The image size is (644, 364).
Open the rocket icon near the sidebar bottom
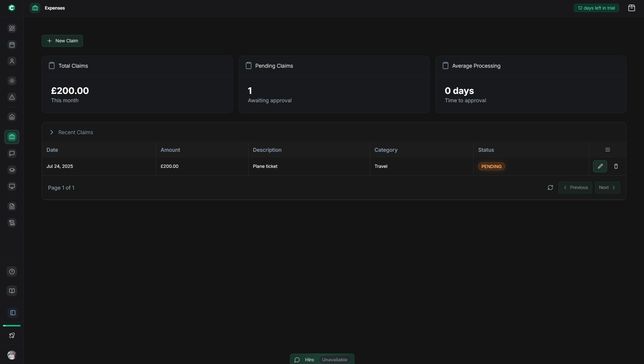[12, 335]
